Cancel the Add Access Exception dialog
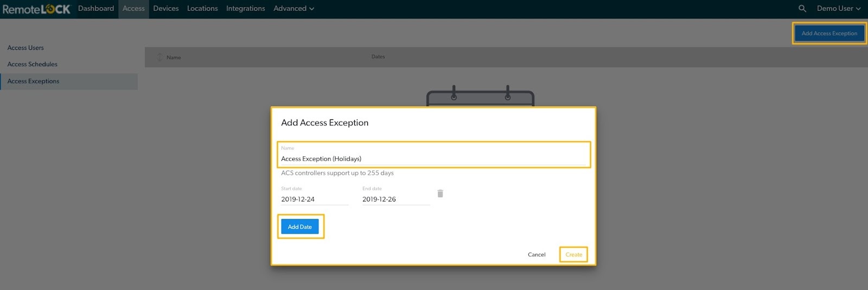868x290 pixels. pos(537,255)
